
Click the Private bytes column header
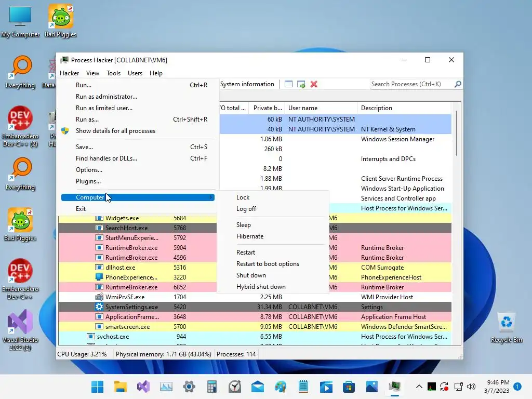coord(267,108)
